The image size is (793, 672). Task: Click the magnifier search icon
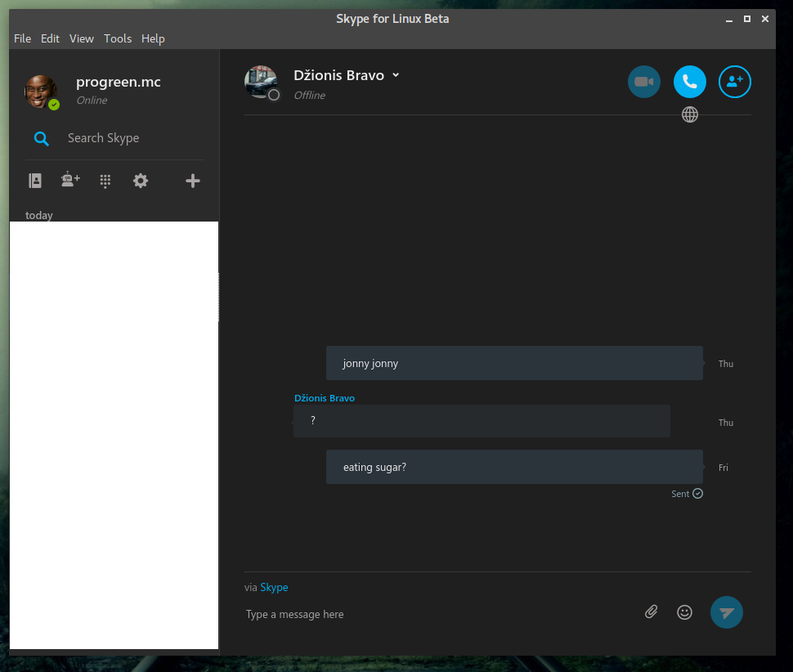pyautogui.click(x=42, y=138)
